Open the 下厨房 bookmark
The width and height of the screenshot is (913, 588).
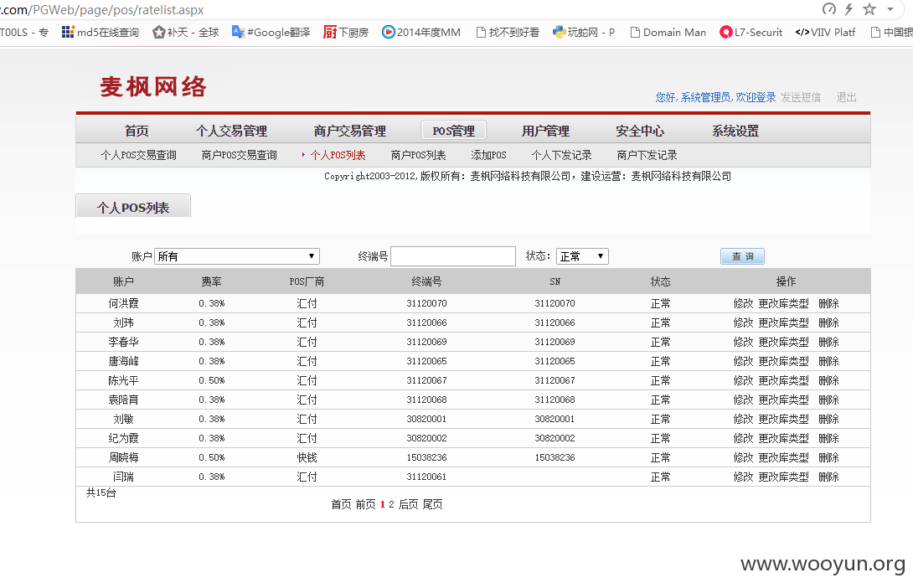[346, 32]
